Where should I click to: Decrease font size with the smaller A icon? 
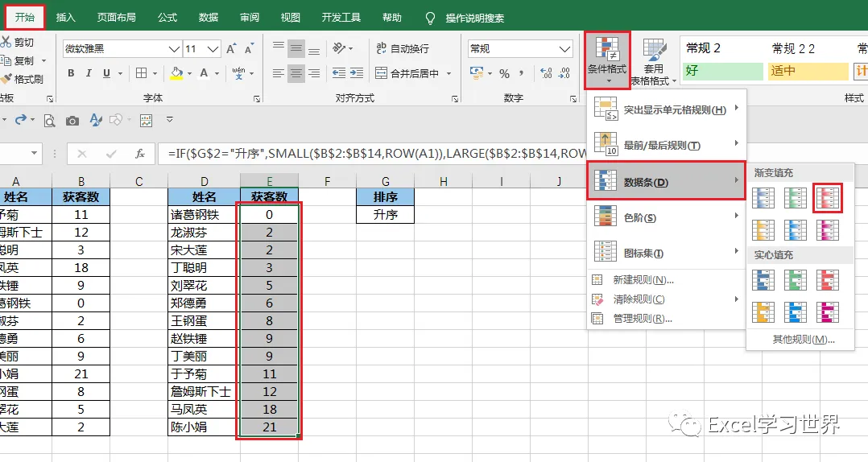tap(249, 48)
